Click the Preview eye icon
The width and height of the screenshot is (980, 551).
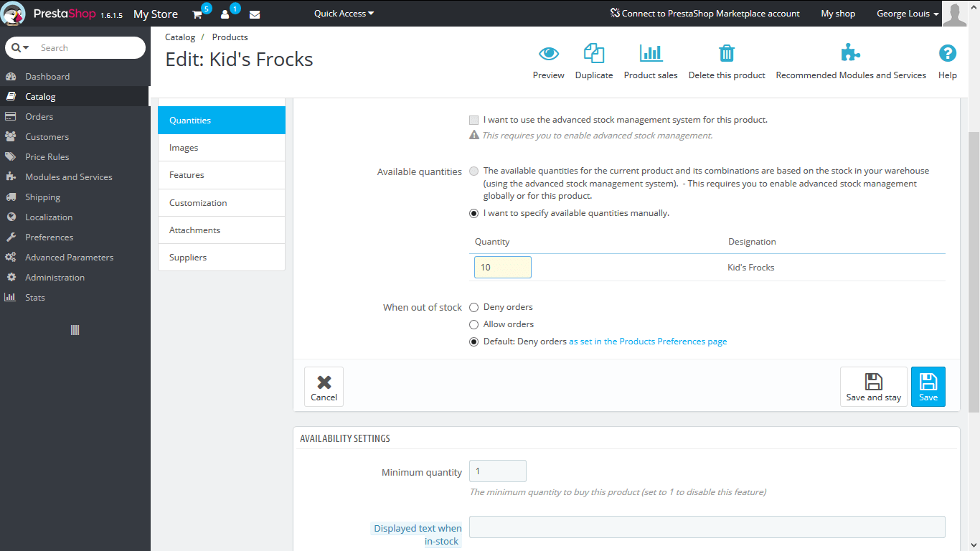pyautogui.click(x=548, y=54)
